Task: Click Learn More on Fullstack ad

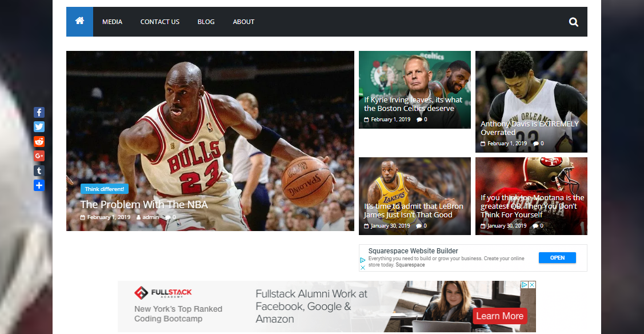Action: tap(499, 316)
